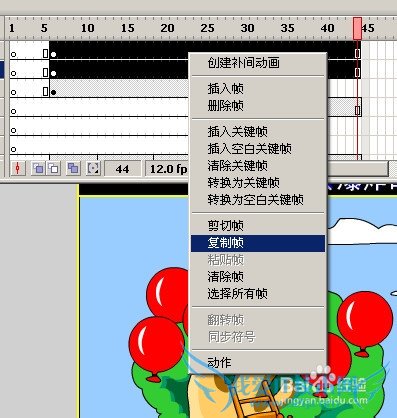Choose 清除帧 menu entry

pyautogui.click(x=258, y=277)
